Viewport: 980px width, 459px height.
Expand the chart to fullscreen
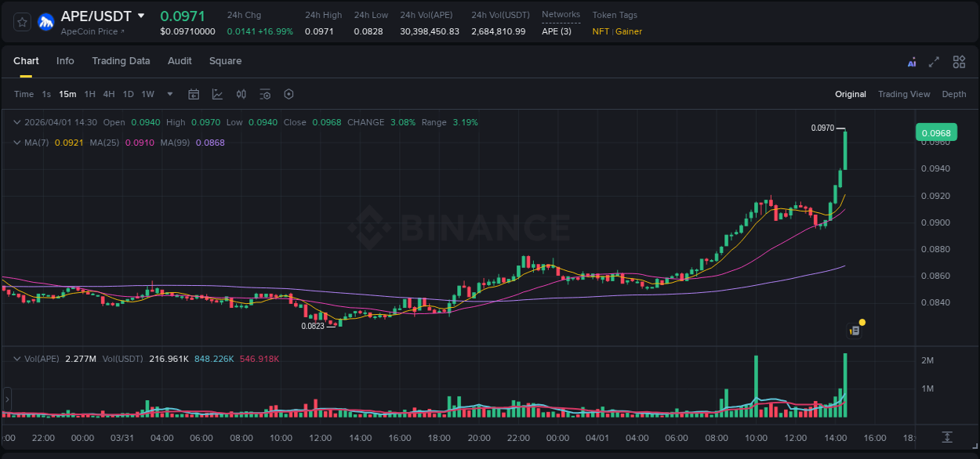[x=934, y=61]
